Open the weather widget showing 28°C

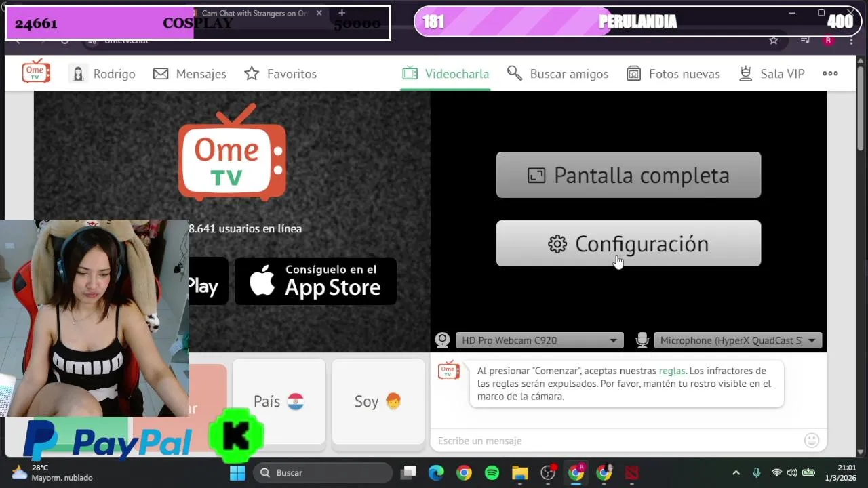click(x=52, y=472)
